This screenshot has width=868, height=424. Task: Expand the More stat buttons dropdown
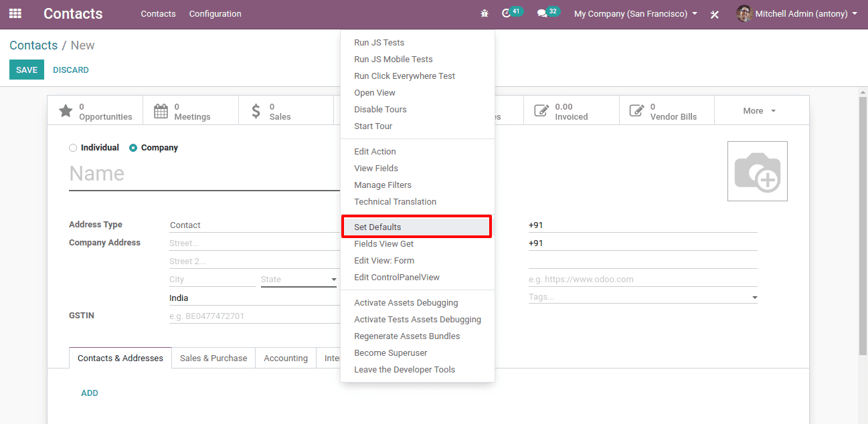760,111
